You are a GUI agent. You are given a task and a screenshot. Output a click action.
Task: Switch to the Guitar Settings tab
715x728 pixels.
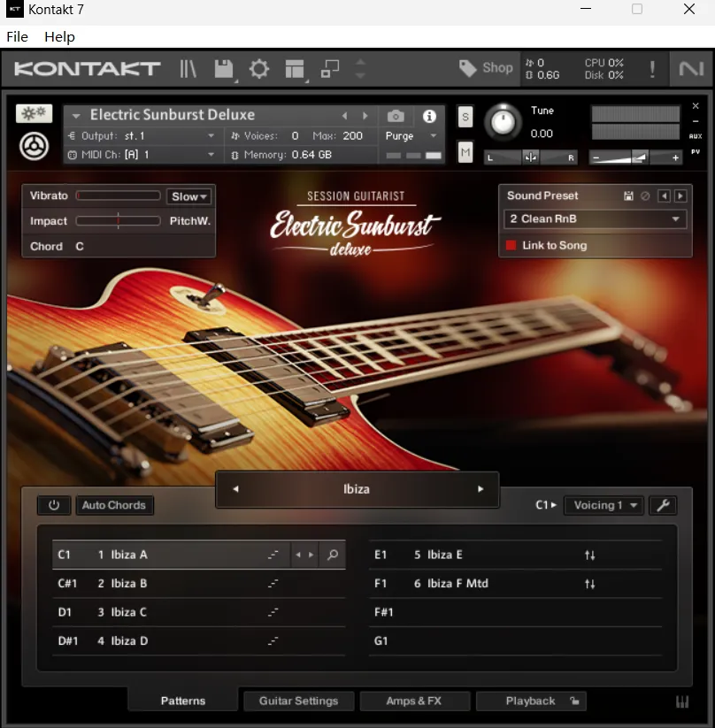pyautogui.click(x=298, y=701)
